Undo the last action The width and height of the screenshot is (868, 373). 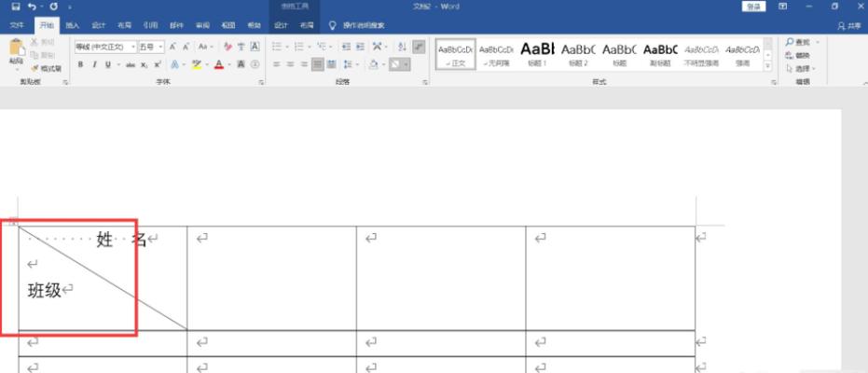click(x=32, y=7)
